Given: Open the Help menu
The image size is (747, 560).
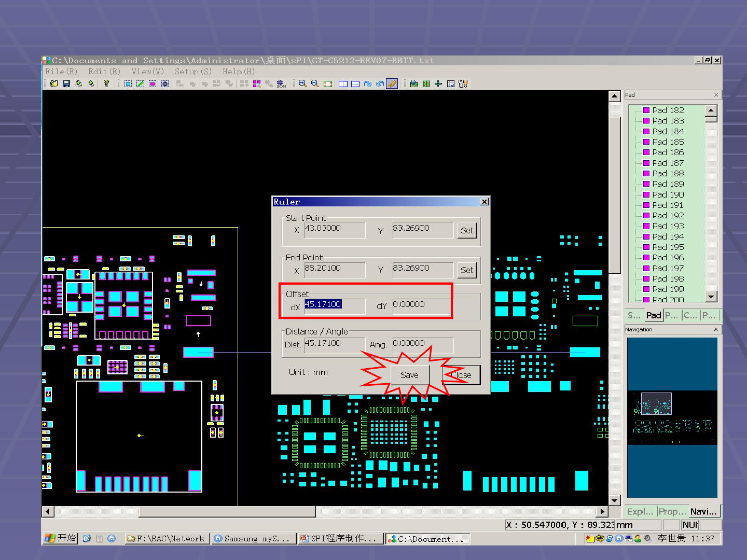Looking at the screenshot, I should click(239, 72).
